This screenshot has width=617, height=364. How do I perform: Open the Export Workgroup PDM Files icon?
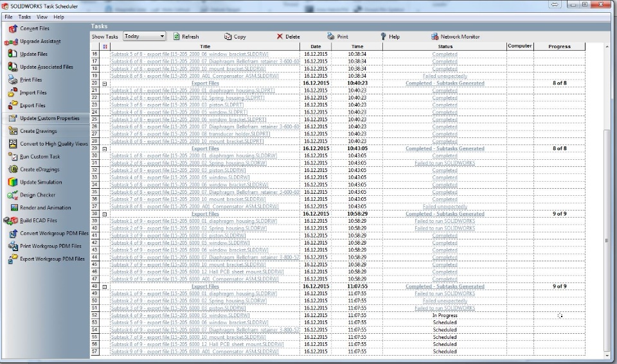click(x=13, y=259)
